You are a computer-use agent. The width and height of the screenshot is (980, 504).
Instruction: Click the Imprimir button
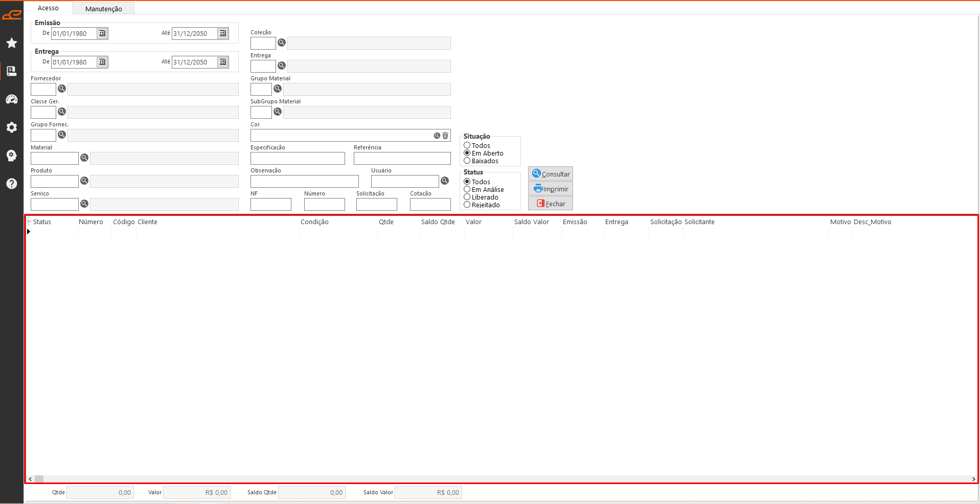pyautogui.click(x=551, y=189)
